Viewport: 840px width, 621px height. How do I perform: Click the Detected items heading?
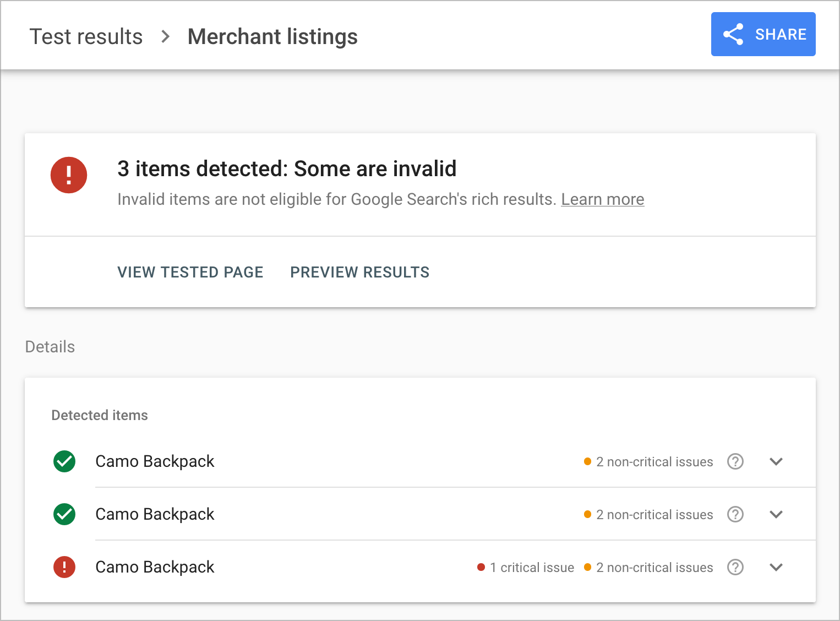(x=100, y=415)
